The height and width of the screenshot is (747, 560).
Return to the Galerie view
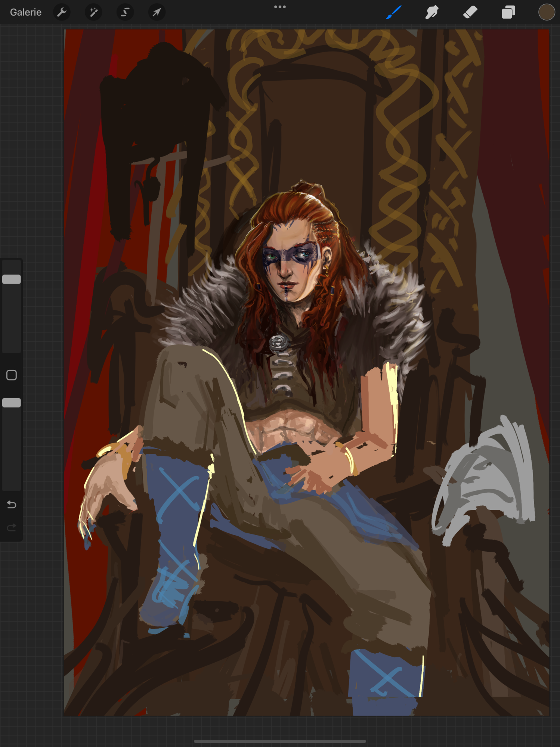click(x=26, y=12)
